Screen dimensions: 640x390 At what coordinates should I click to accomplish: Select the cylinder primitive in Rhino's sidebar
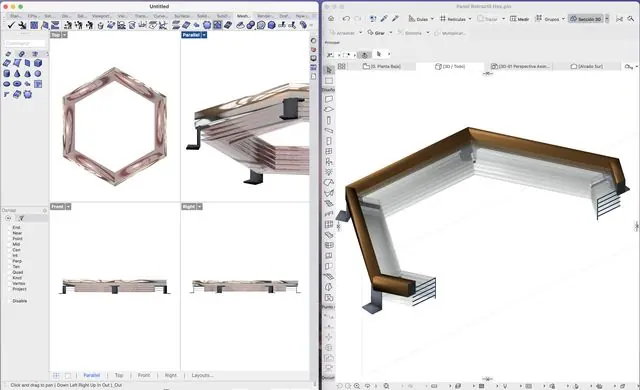(7, 73)
